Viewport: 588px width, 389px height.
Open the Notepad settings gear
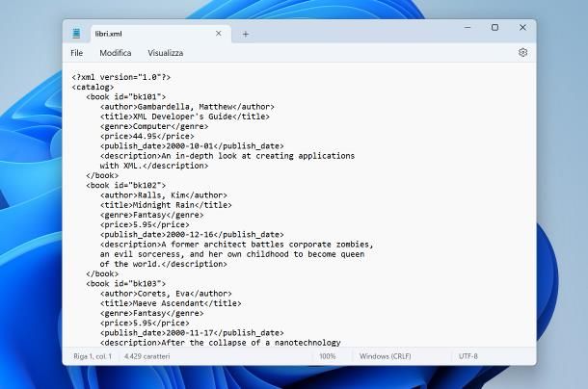(x=522, y=52)
